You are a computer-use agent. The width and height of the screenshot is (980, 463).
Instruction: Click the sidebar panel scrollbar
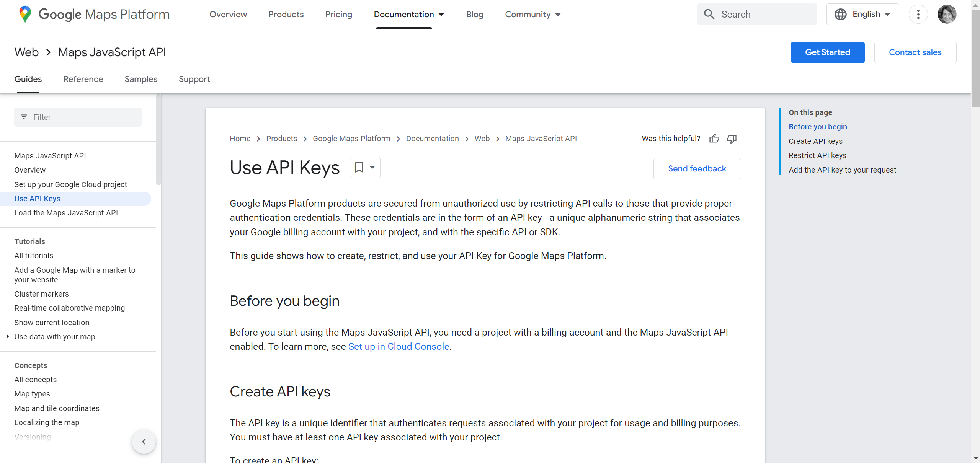tap(158, 140)
